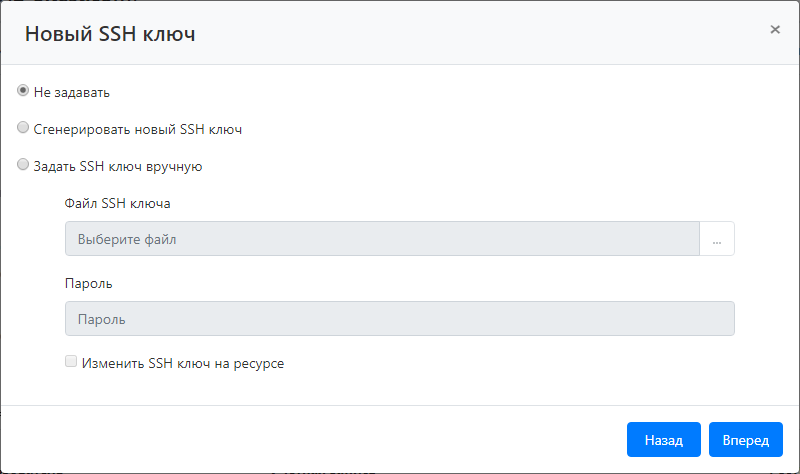Click the Изменить SSH ключ на ресурсе label text

[x=183, y=364]
